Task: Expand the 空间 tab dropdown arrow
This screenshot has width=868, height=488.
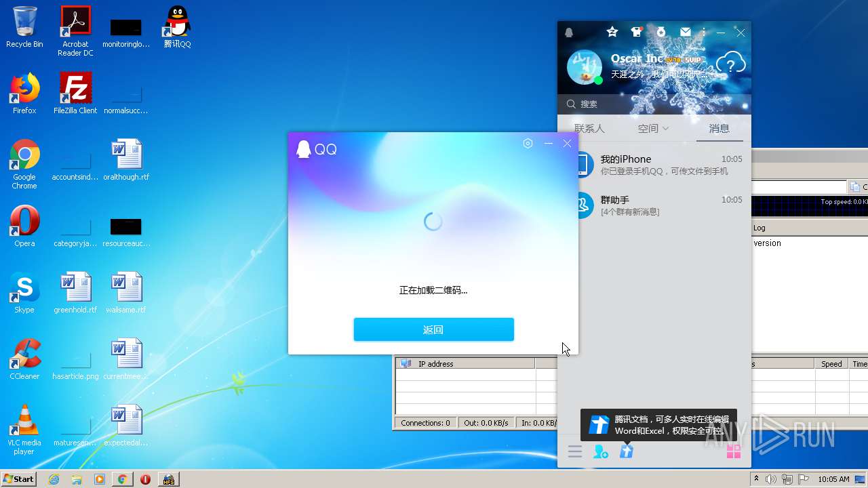Action: (x=665, y=128)
